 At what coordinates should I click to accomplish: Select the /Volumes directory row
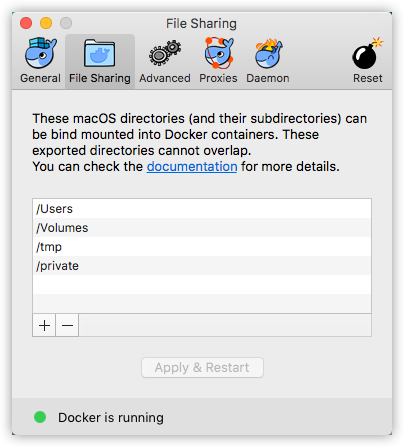coord(202,228)
